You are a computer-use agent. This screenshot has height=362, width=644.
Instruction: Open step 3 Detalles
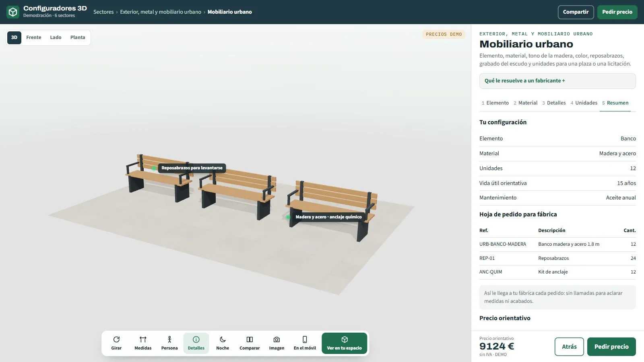pyautogui.click(x=554, y=103)
